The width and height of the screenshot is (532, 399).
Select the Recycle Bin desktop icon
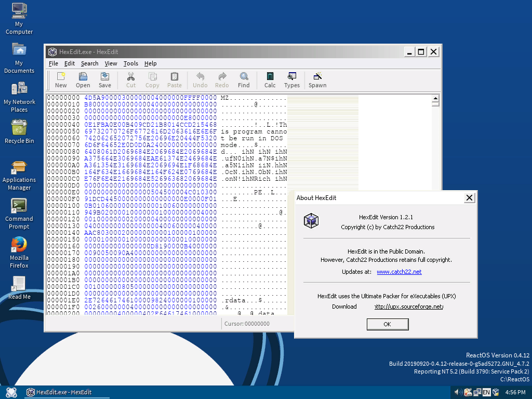tap(19, 132)
